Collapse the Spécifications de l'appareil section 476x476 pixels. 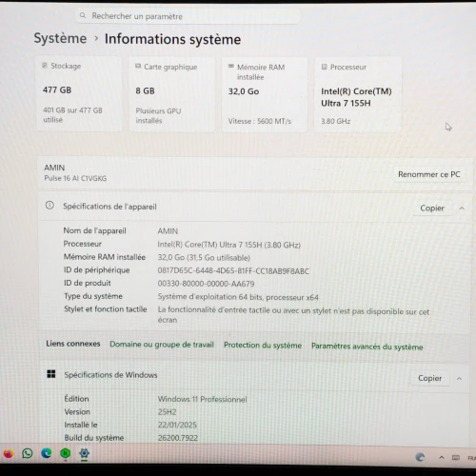tap(462, 208)
